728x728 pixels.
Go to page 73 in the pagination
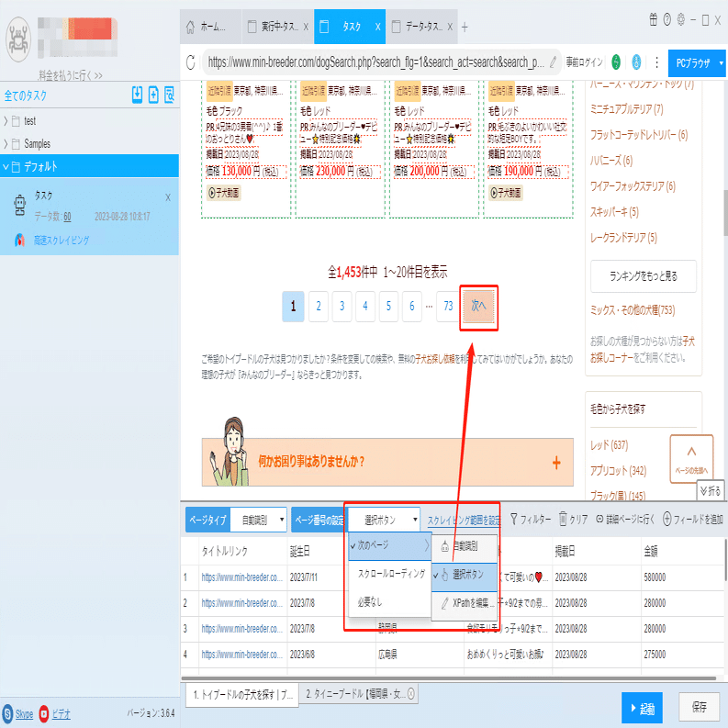[x=448, y=306]
